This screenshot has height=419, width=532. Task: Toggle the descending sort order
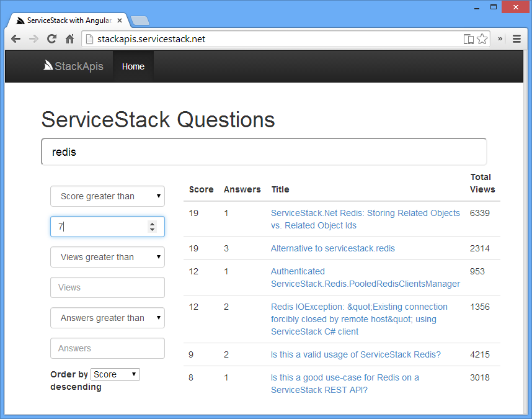click(x=76, y=387)
